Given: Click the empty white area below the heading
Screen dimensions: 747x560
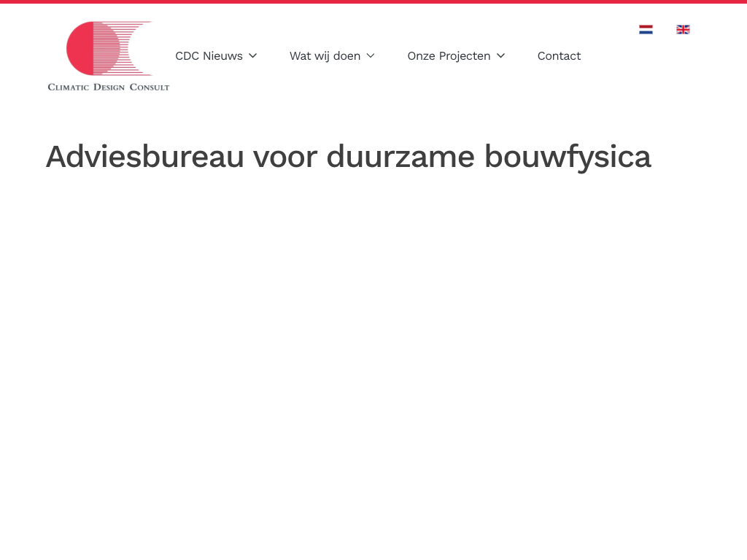Looking at the screenshot, I should [373, 350].
